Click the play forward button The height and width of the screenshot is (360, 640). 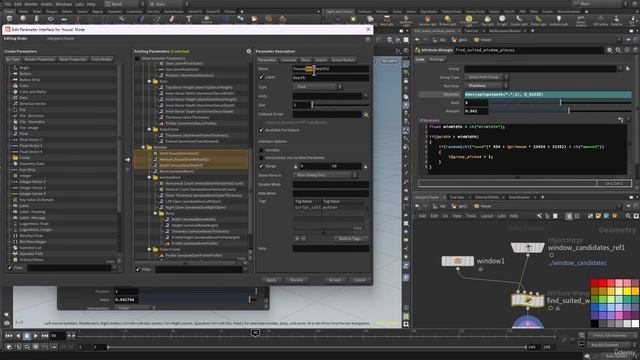click(x=36, y=336)
